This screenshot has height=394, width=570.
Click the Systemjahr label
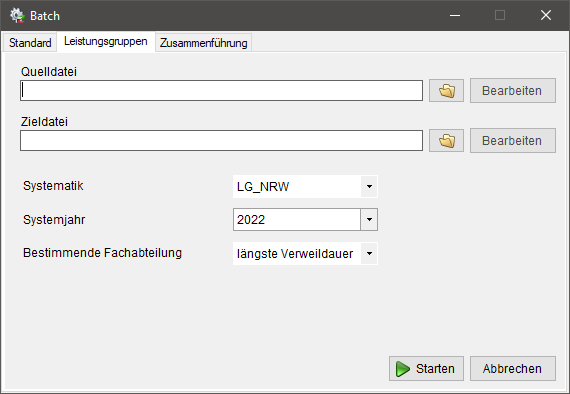click(54, 220)
